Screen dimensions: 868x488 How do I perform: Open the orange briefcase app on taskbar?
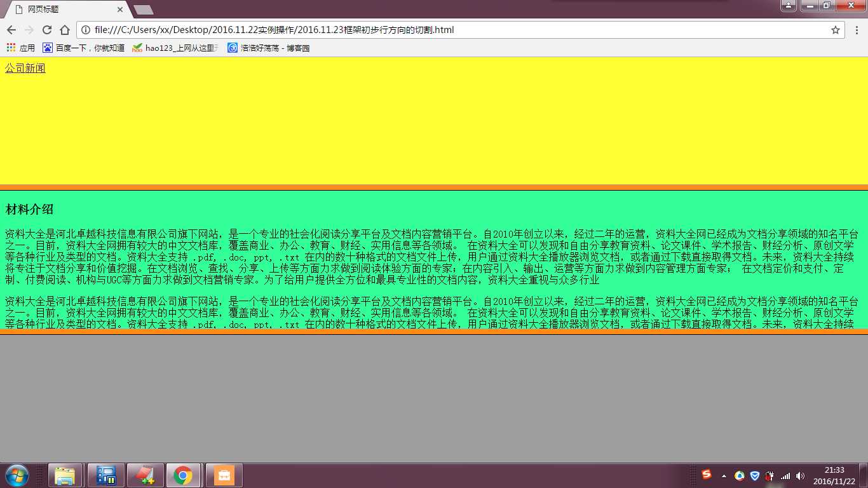click(x=224, y=475)
